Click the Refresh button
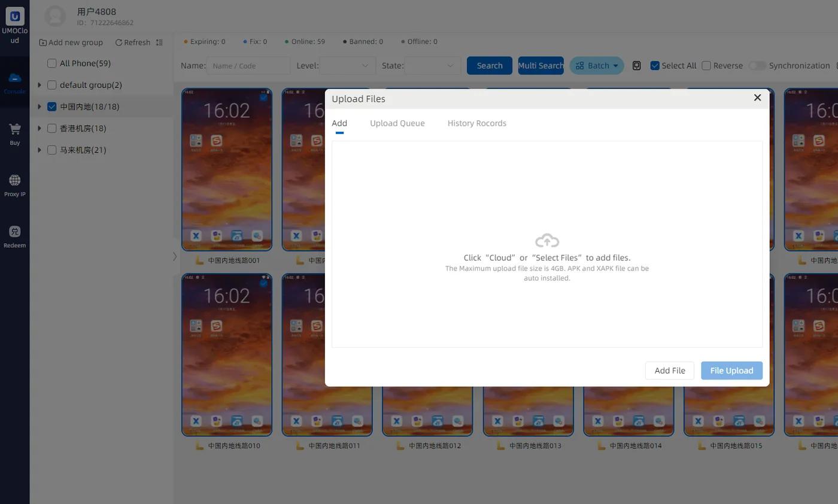Screen dimensions: 838x504 tap(133, 42)
